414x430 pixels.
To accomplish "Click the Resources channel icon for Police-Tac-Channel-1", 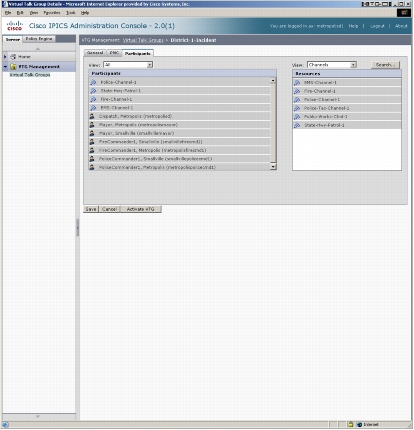I will tap(297, 108).
